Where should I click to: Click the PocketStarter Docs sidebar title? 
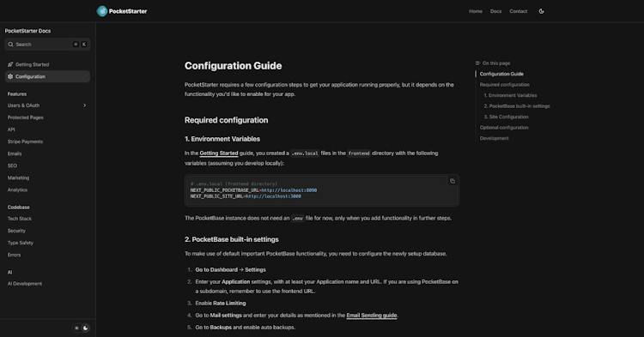click(x=27, y=31)
